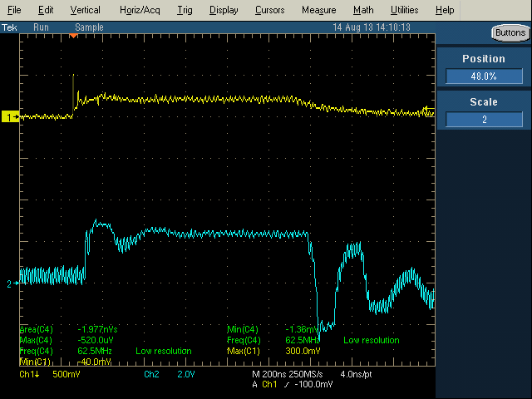This screenshot has width=532, height=399.
Task: Open the Vertical menu
Action: coord(85,10)
